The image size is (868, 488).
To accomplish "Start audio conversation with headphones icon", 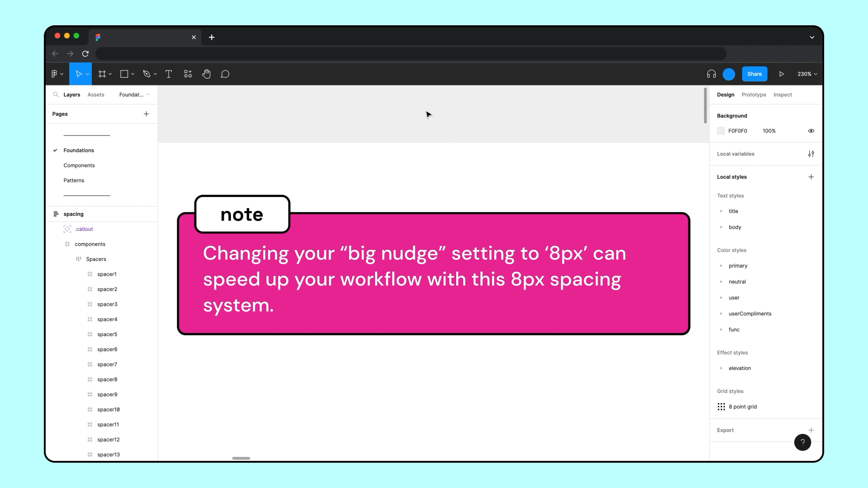I will pyautogui.click(x=712, y=74).
